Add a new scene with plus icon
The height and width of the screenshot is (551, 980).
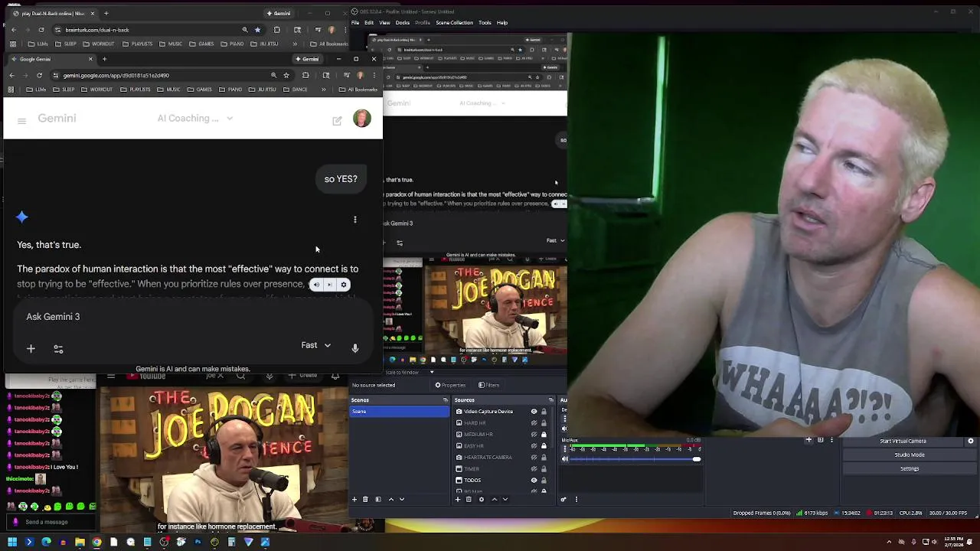point(354,499)
